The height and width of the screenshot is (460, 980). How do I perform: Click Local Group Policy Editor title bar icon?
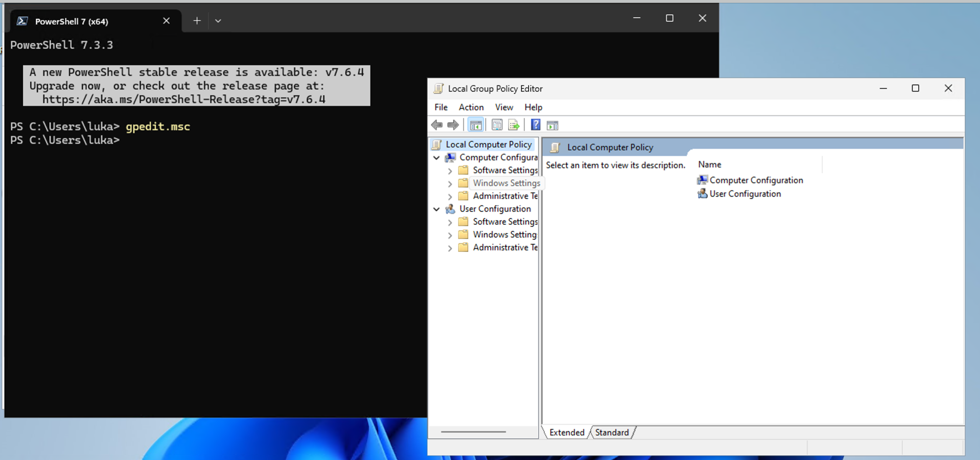pyautogui.click(x=439, y=88)
